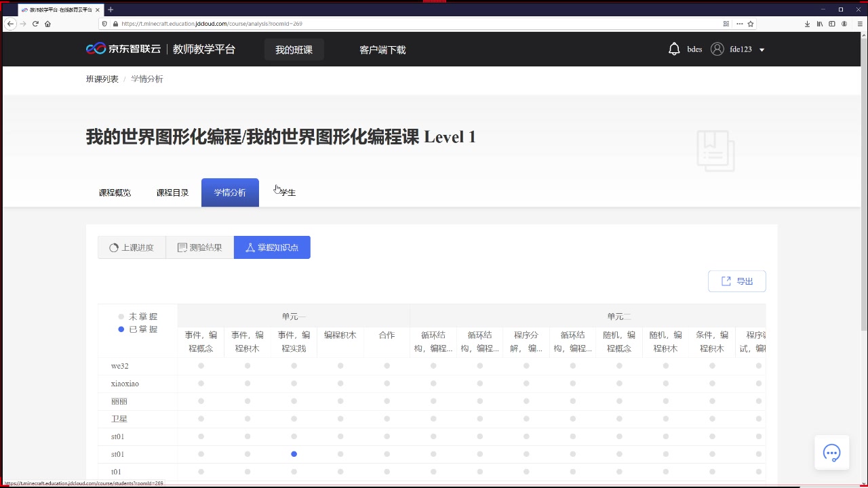This screenshot has width=868, height=488.
Task: Click the browser home icon
Action: click(47, 24)
